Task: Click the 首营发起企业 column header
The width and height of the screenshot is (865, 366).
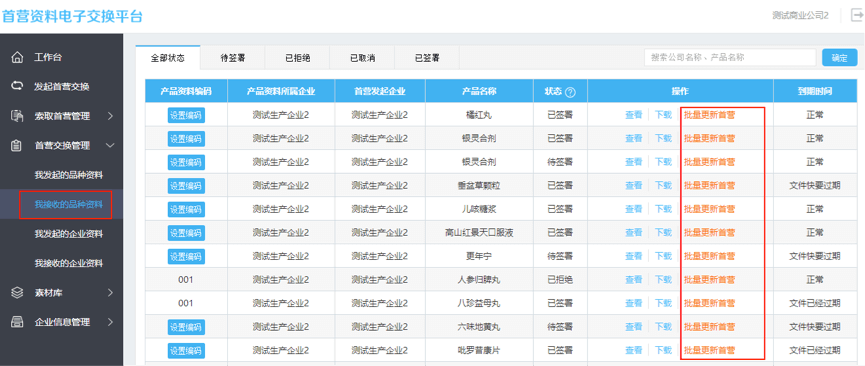Action: (x=380, y=92)
